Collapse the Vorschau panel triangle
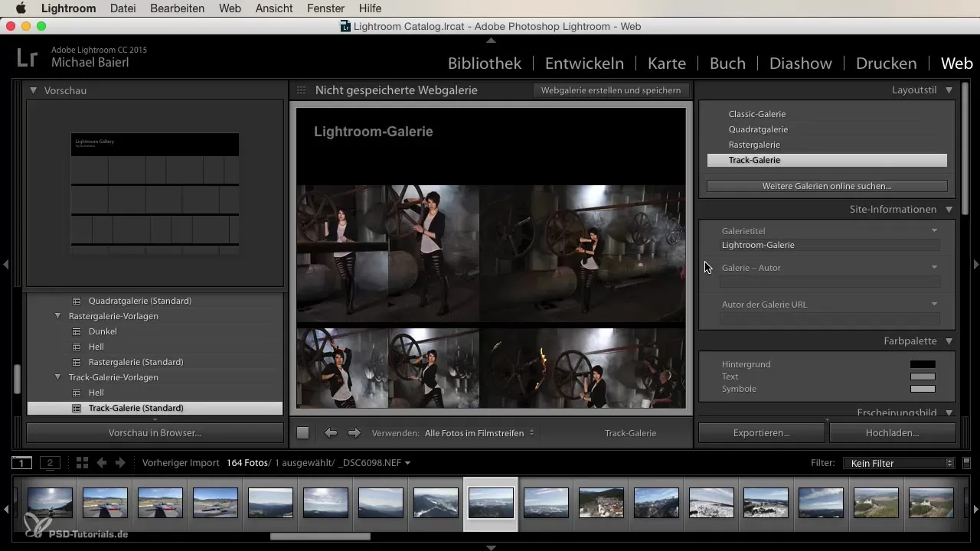 coord(34,90)
